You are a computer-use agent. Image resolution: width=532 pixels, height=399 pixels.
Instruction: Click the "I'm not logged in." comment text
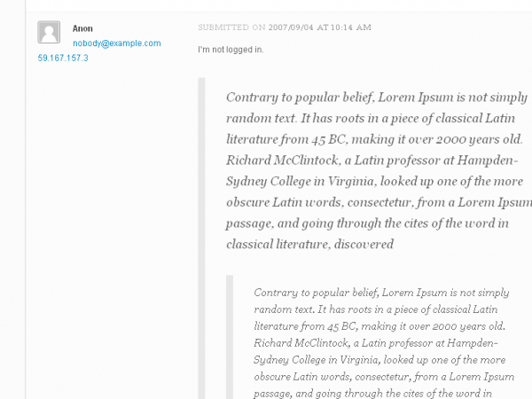231,50
